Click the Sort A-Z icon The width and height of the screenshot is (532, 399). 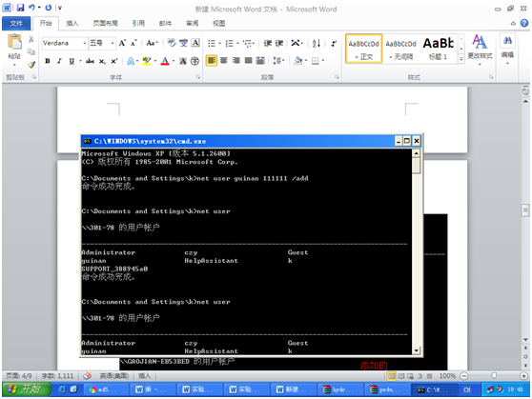[317, 43]
